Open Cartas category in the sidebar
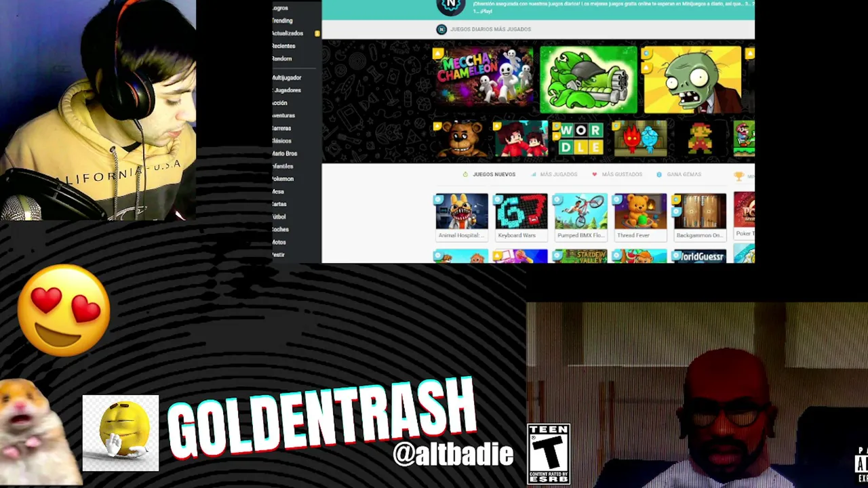This screenshot has height=488, width=868. pyautogui.click(x=279, y=204)
